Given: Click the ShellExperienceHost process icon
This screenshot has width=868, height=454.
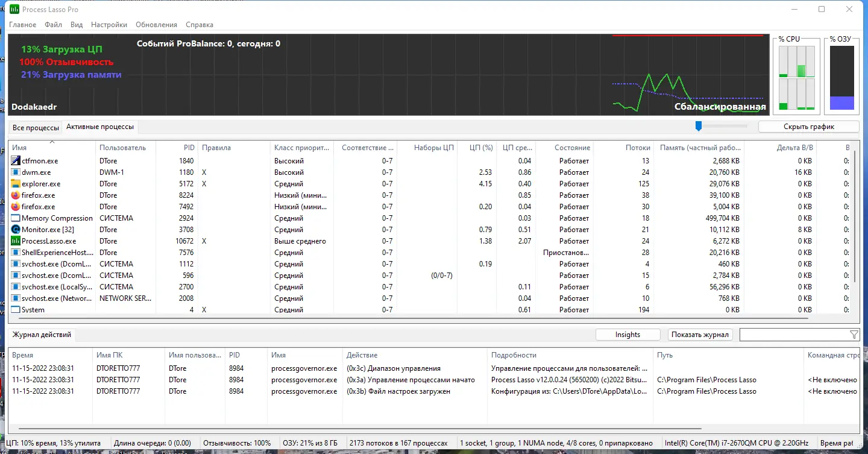Looking at the screenshot, I should 16,253.
